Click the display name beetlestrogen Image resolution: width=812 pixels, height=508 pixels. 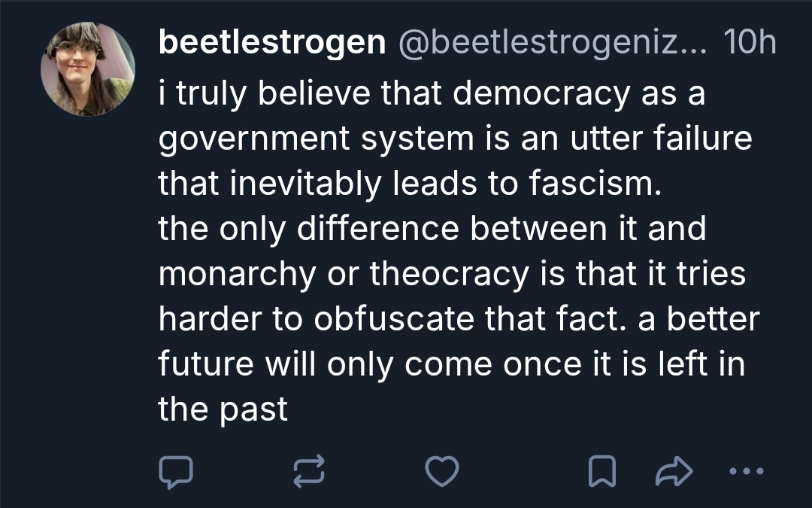point(272,44)
